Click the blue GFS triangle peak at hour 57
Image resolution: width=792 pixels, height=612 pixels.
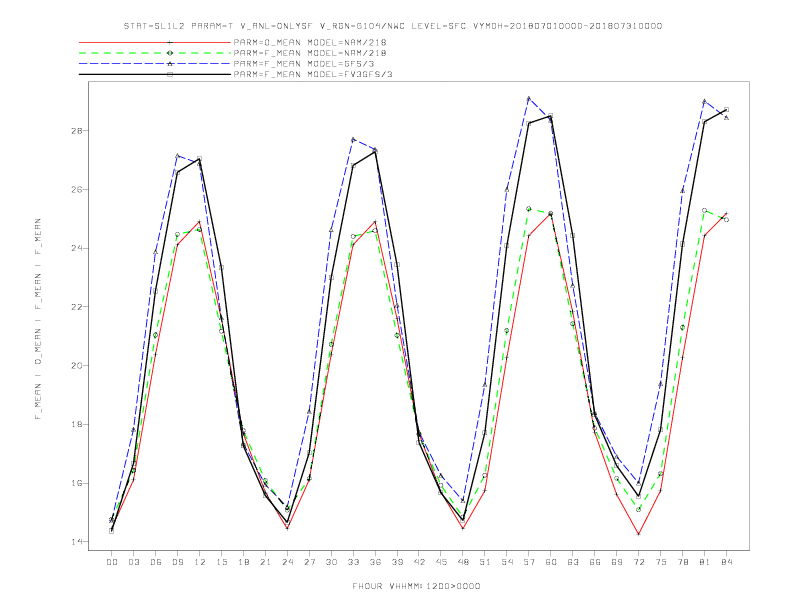coord(529,98)
